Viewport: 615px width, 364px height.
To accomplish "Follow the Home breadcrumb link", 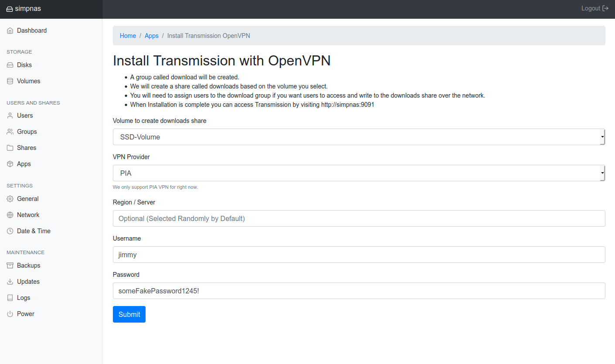I will [128, 36].
